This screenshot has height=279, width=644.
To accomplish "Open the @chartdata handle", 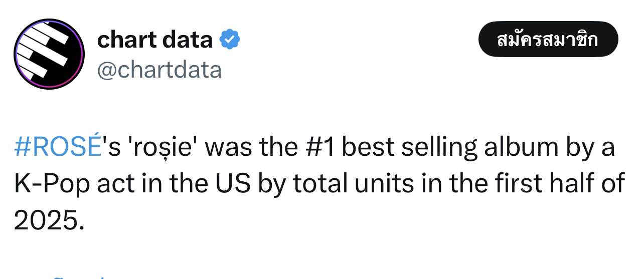I will pos(159,69).
